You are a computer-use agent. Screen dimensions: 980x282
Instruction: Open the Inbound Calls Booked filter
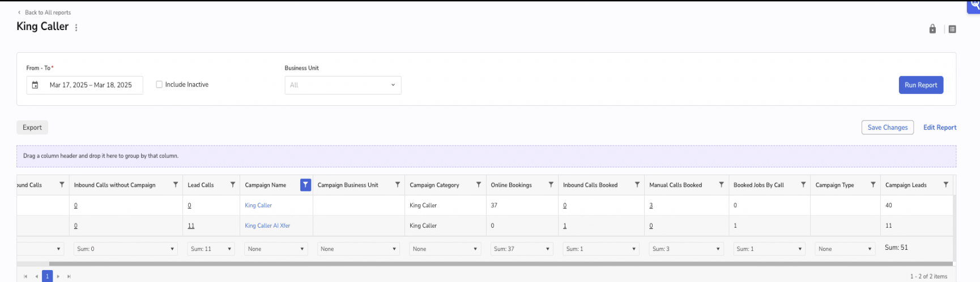(x=637, y=185)
